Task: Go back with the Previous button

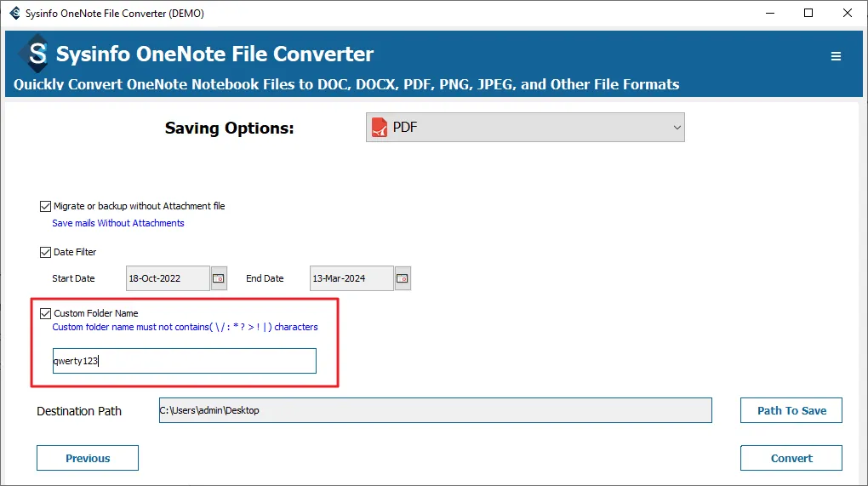Action: (x=88, y=458)
